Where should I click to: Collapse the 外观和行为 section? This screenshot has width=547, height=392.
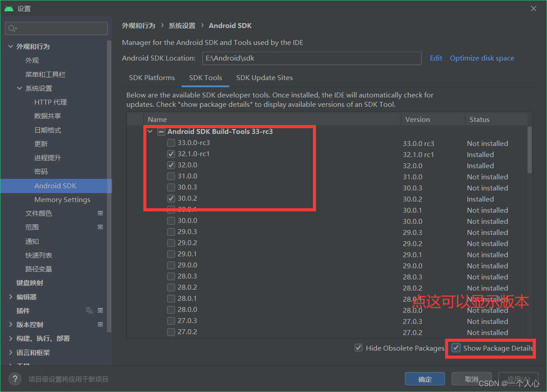pyautogui.click(x=11, y=46)
